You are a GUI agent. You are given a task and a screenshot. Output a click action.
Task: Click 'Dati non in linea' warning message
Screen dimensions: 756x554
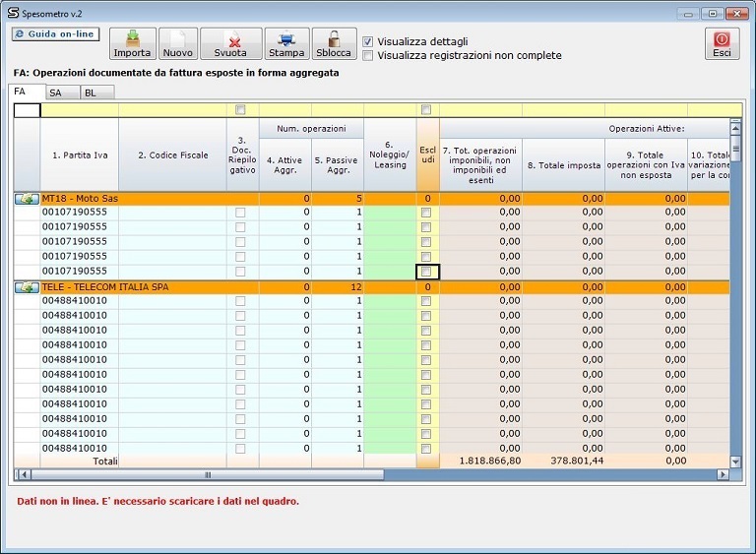[x=158, y=502]
